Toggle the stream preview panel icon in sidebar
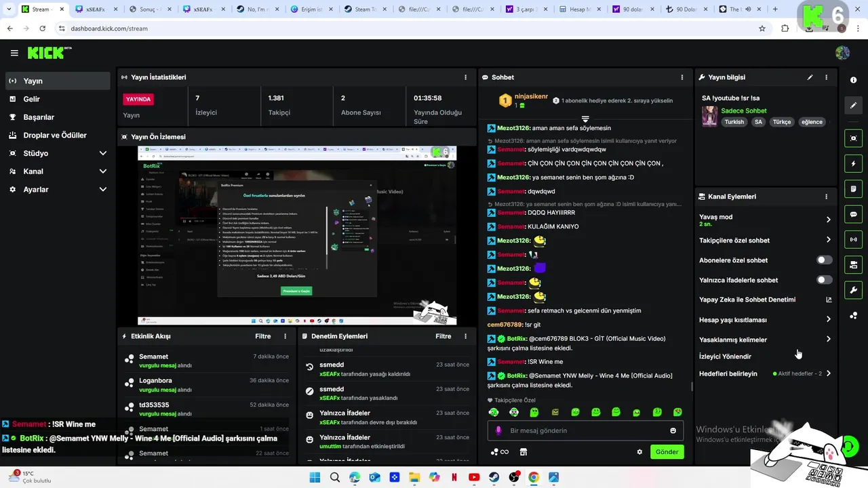 coord(853,138)
